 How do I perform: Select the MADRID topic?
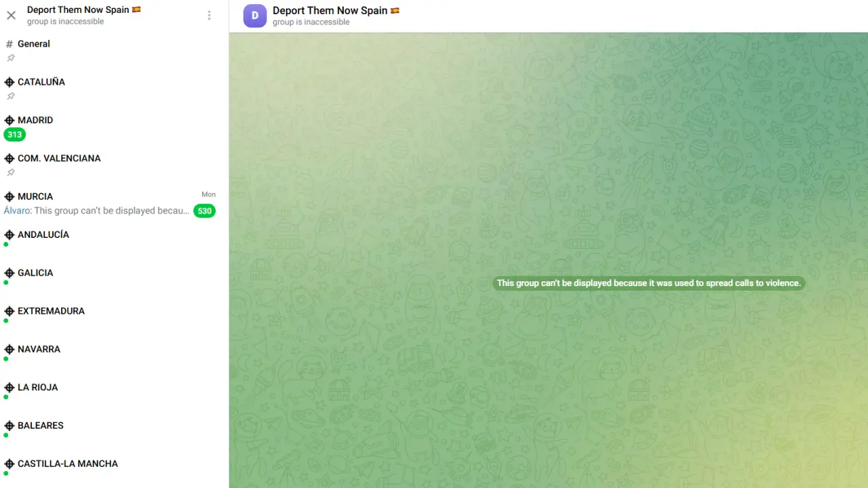click(x=35, y=120)
